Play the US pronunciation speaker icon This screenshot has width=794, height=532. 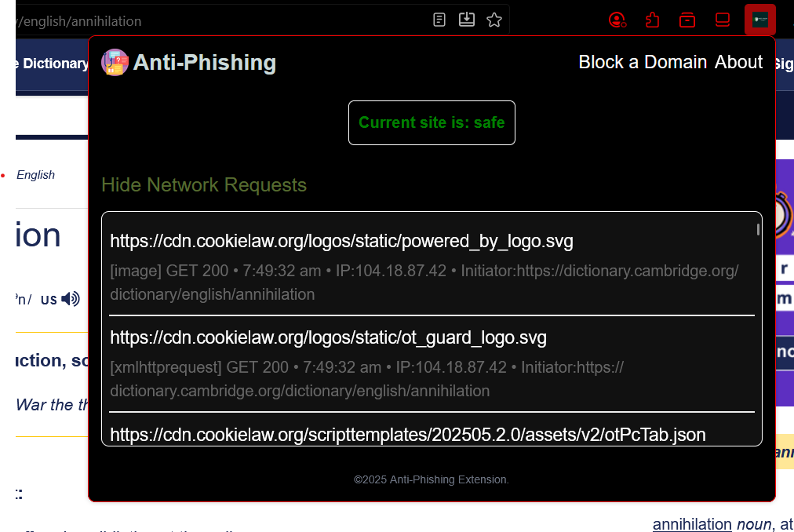click(x=71, y=299)
